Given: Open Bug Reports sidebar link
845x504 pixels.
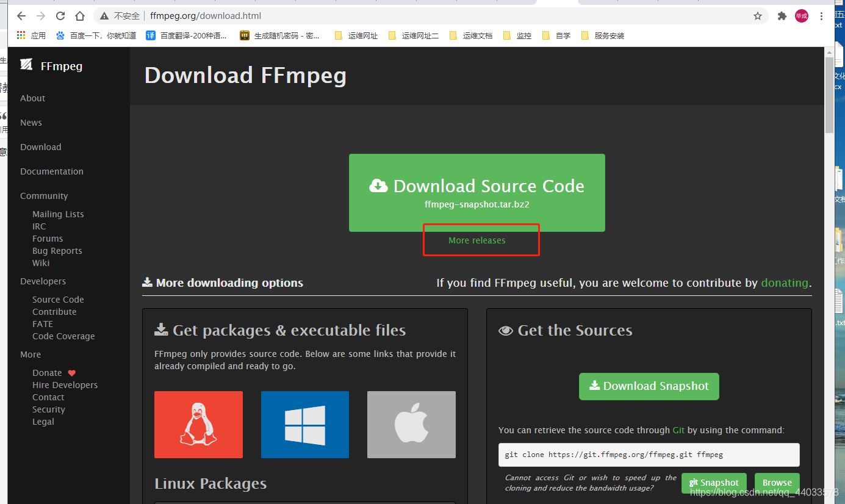Looking at the screenshot, I should coord(57,251).
